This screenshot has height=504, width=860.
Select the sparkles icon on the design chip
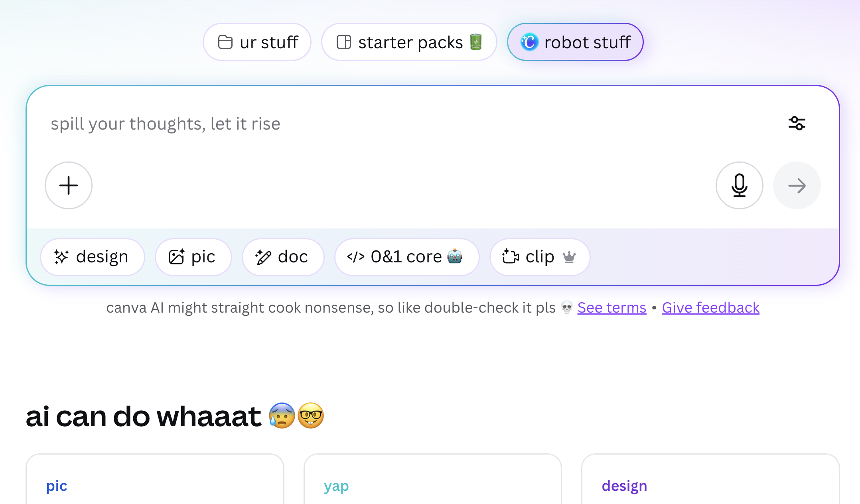(62, 257)
